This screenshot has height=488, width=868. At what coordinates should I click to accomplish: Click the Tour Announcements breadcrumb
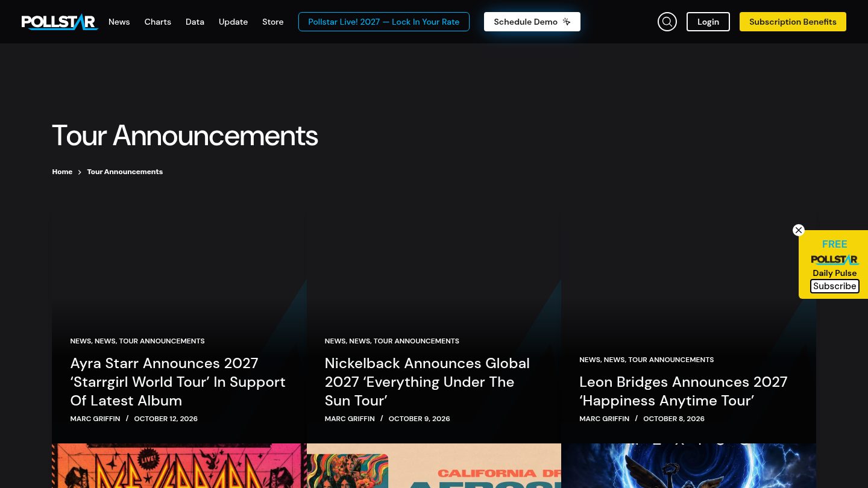point(125,172)
